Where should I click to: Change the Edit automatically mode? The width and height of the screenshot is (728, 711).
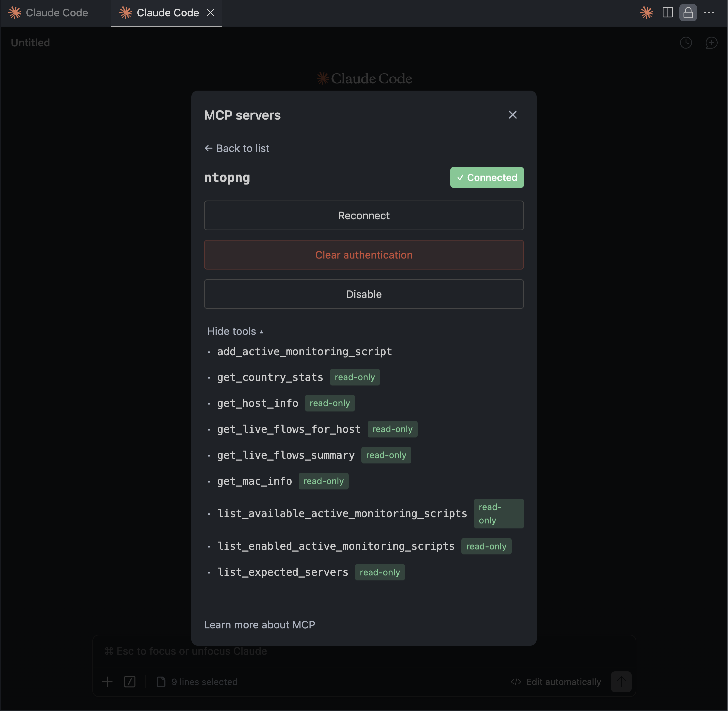(x=555, y=682)
